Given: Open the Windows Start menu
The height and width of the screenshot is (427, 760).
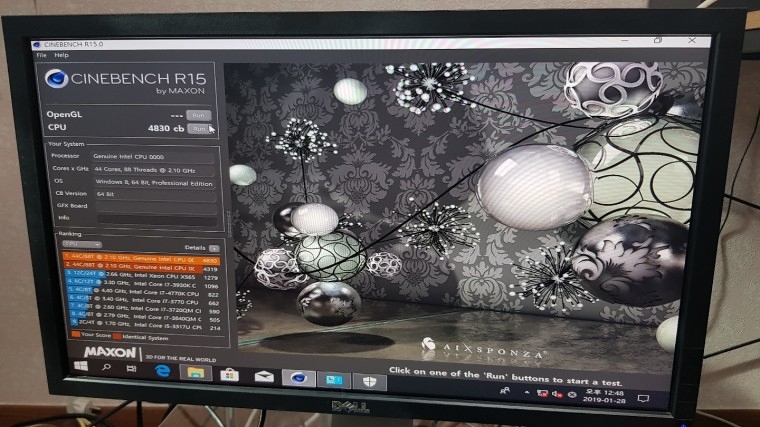Looking at the screenshot, I should click(x=81, y=366).
